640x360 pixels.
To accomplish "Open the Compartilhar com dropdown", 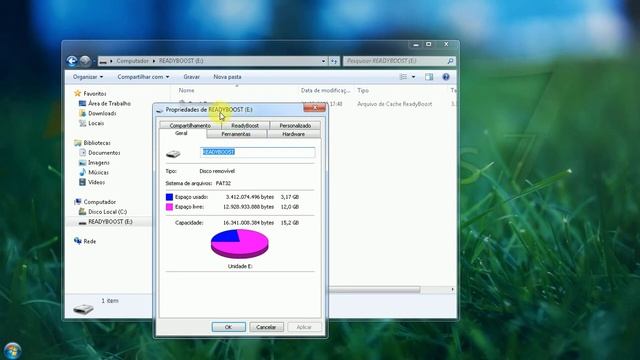I will (x=143, y=77).
